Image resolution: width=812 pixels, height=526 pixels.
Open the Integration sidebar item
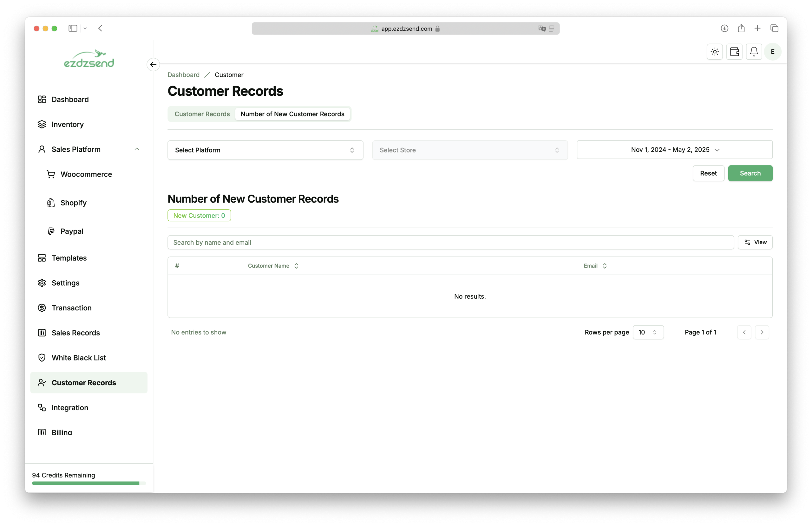click(69, 407)
